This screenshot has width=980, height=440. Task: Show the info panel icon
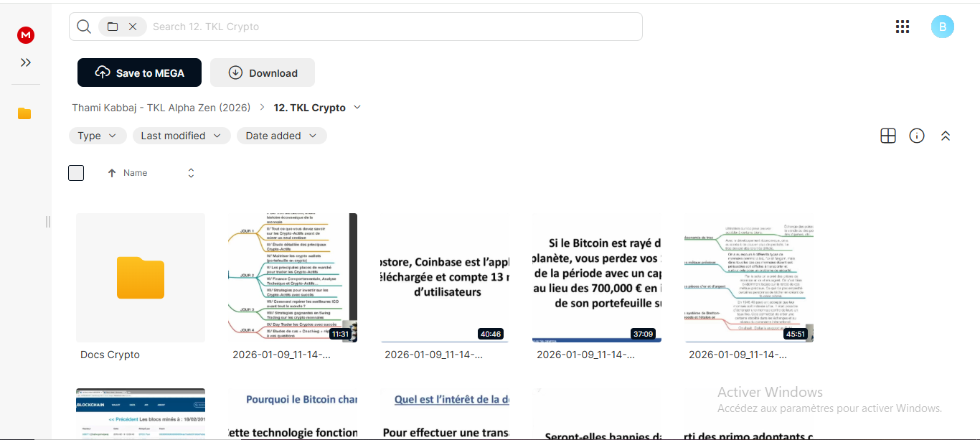click(917, 136)
